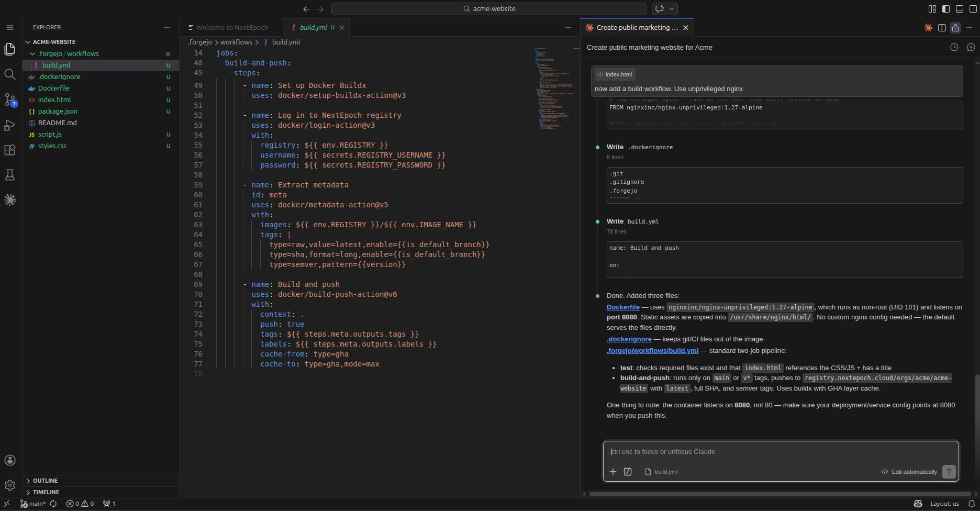Split the Claude panel editor
Screen dimensions: 980x511
[942, 28]
